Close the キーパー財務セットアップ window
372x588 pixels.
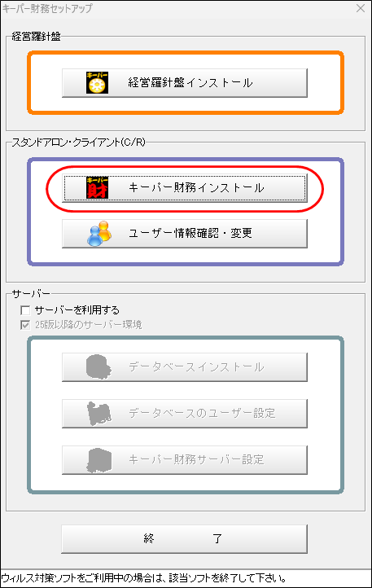coord(361,8)
